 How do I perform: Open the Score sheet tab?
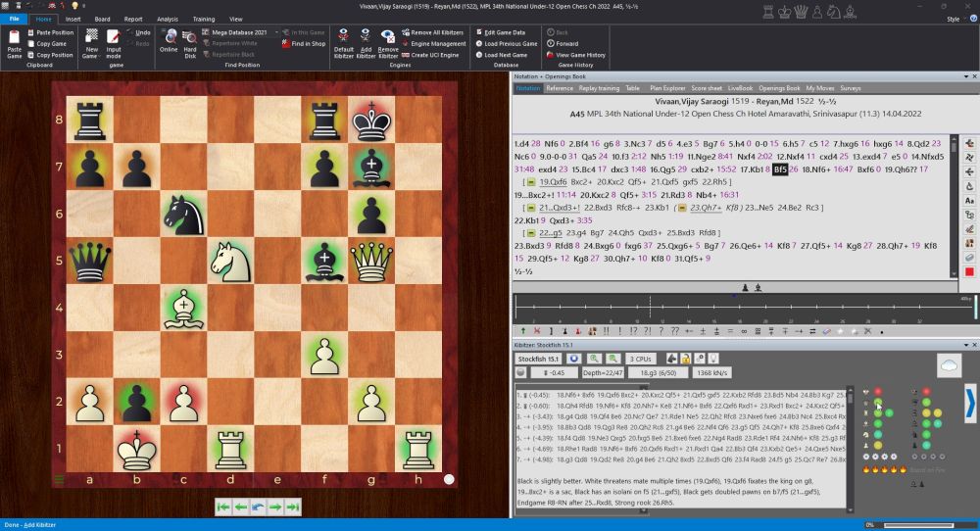coord(707,88)
